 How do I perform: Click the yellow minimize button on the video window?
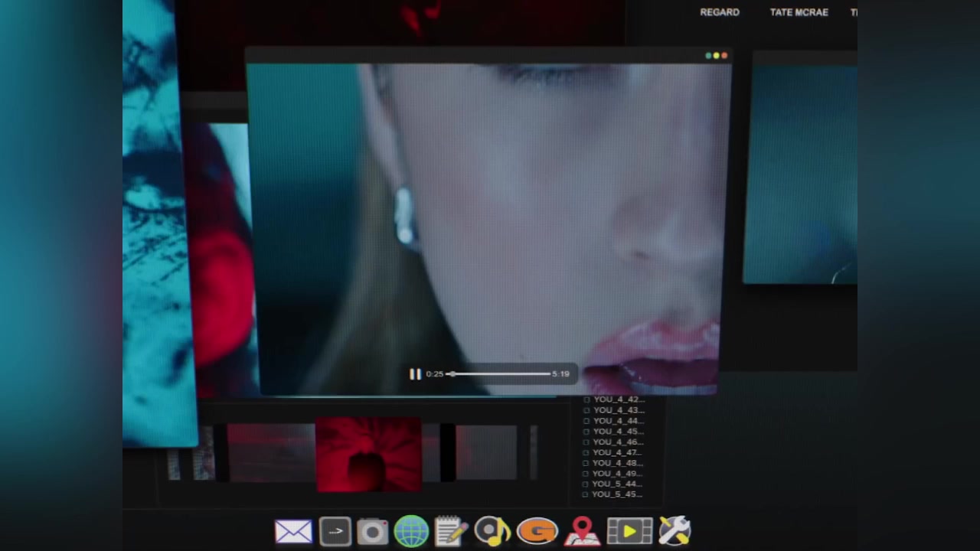click(716, 55)
